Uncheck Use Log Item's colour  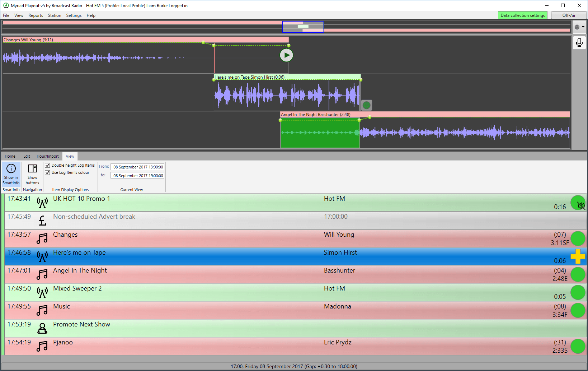click(x=47, y=172)
